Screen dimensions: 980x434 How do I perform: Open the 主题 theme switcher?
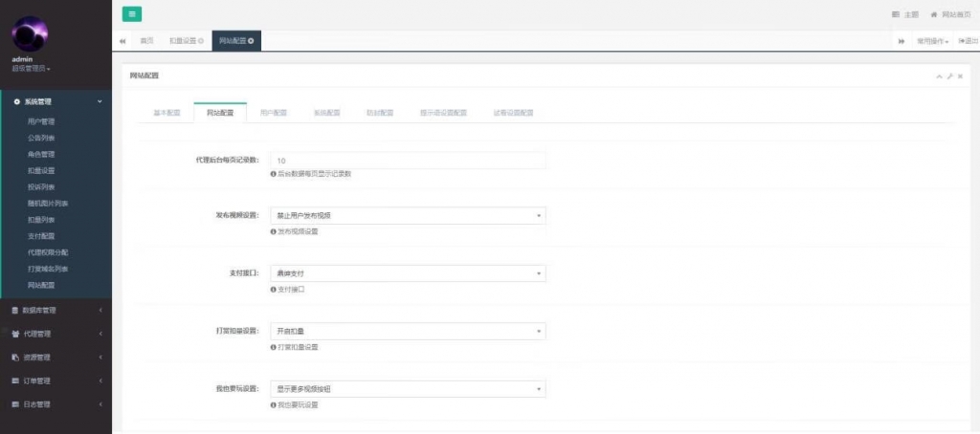904,14
